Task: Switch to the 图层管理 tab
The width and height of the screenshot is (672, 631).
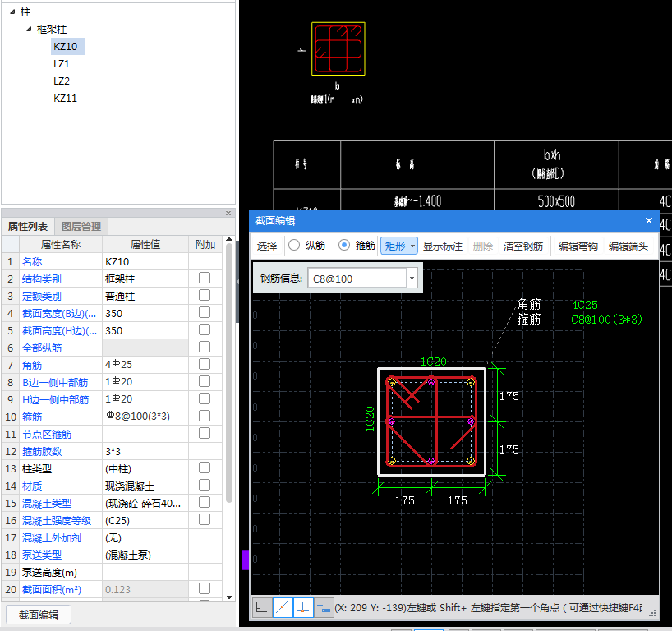Action: click(x=81, y=227)
